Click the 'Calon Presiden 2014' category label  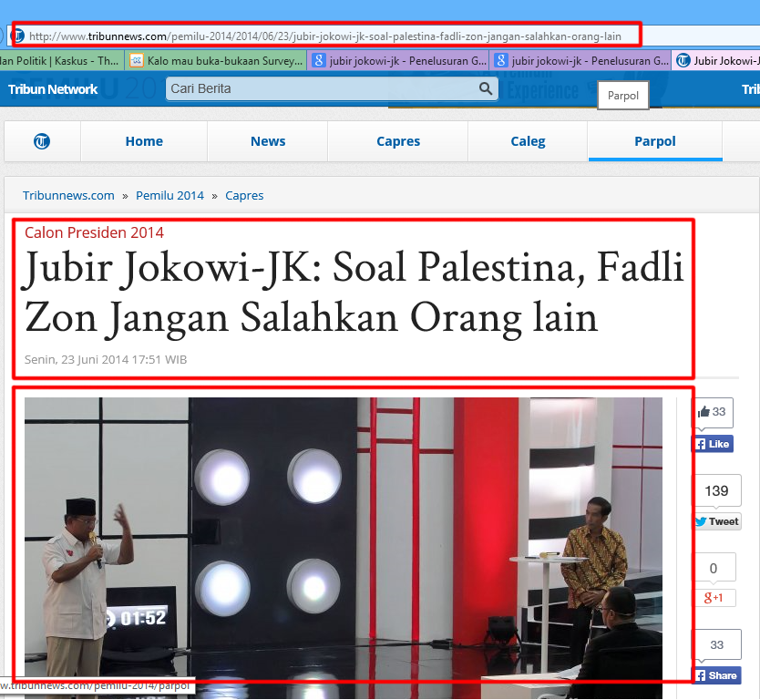tap(94, 232)
